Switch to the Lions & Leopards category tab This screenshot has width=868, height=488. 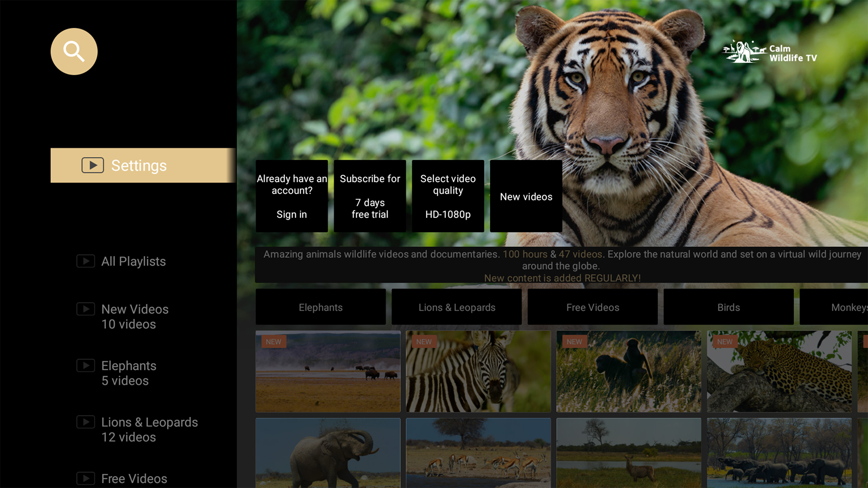click(457, 307)
